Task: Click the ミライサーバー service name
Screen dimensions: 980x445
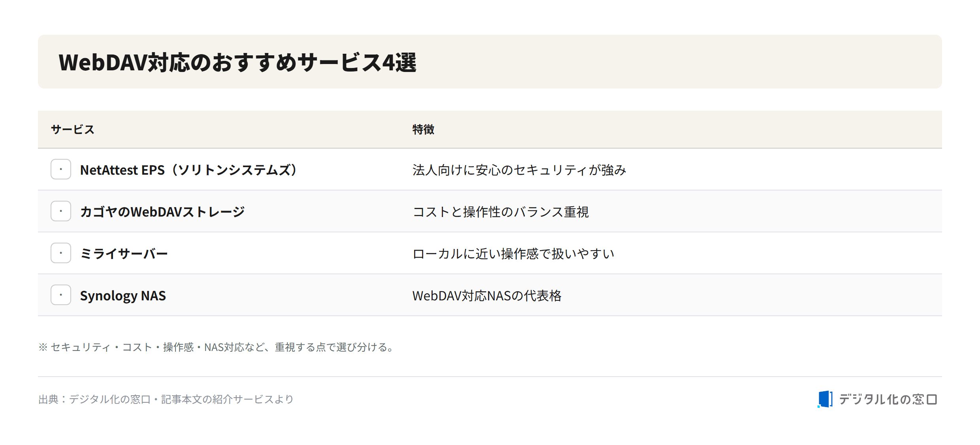Action: click(124, 254)
